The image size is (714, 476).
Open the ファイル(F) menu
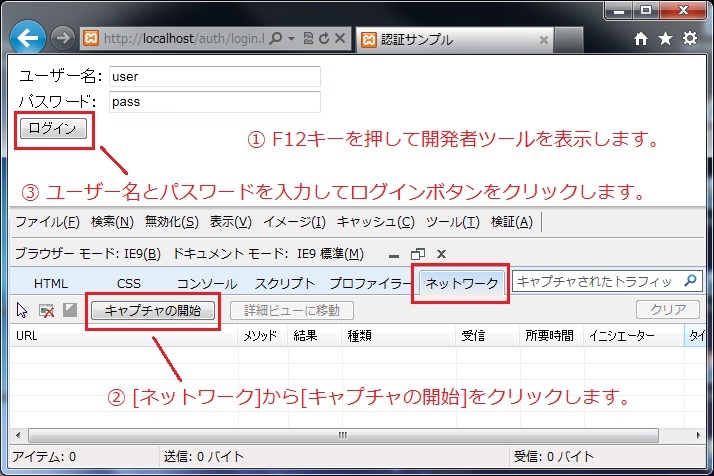click(47, 222)
